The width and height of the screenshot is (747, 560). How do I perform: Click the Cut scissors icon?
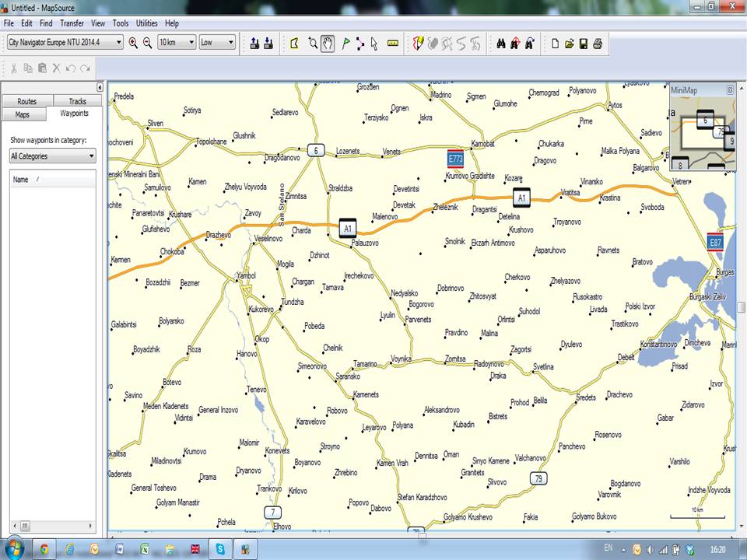14,68
